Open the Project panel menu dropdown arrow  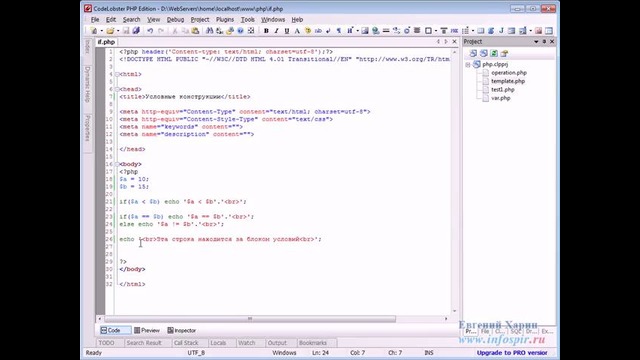(x=536, y=42)
